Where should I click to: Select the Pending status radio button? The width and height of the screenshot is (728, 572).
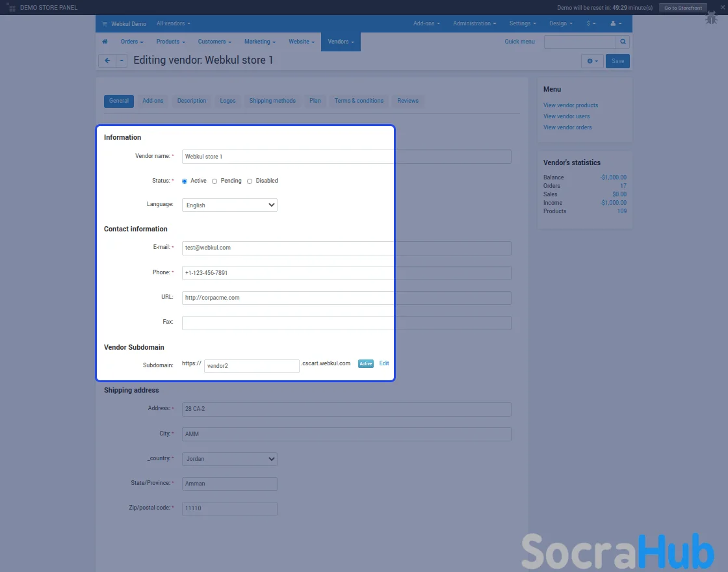(214, 181)
